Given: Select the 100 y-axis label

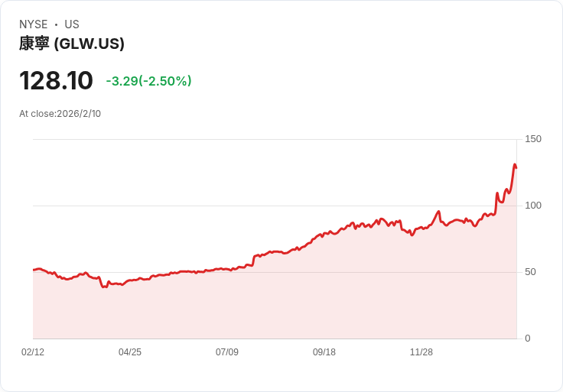Looking at the screenshot, I should [x=533, y=206].
